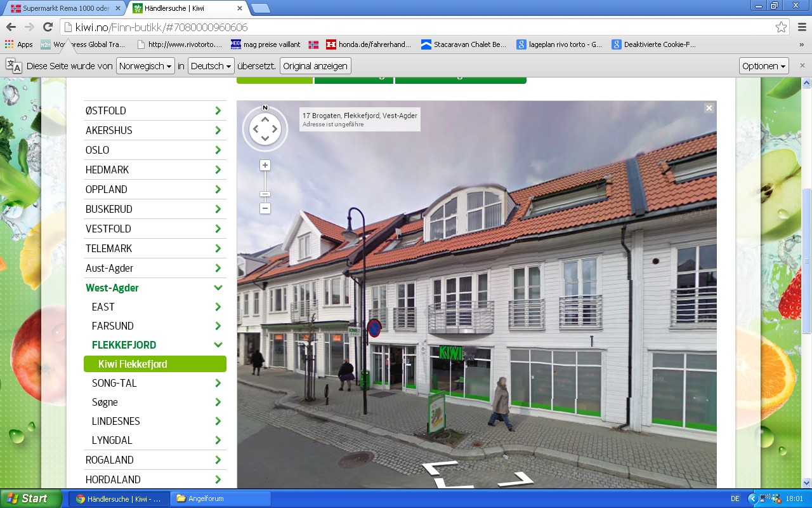Open the lageplan rivo torto bookmark
The width and height of the screenshot is (812, 508).
(x=560, y=44)
